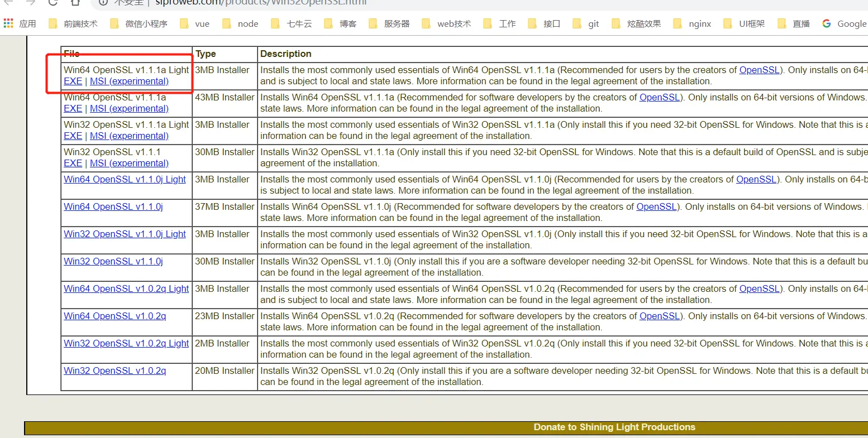Download EXE for Win32 OpenSSL v1.1.1

click(73, 163)
